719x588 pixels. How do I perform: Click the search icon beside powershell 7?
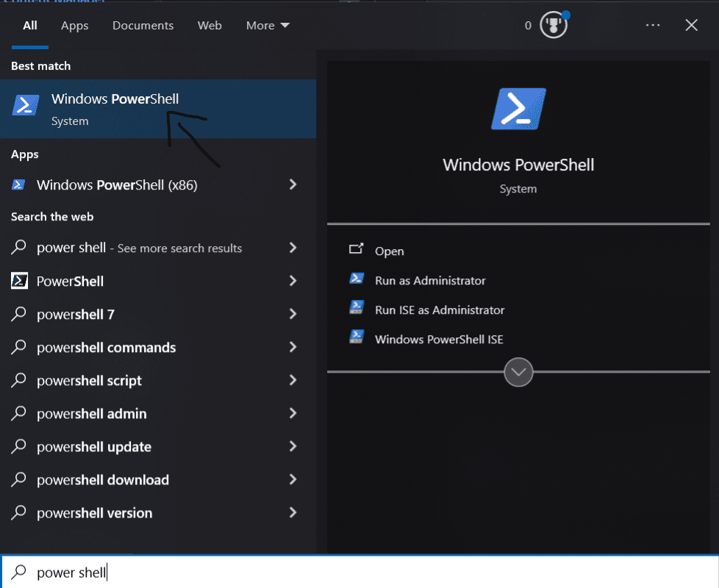19,314
